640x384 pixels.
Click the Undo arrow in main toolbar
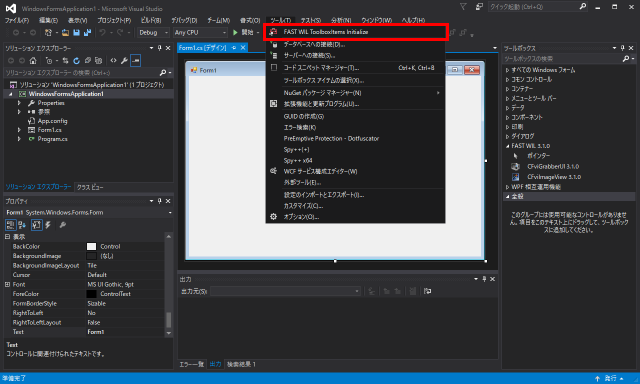[x=102, y=32]
